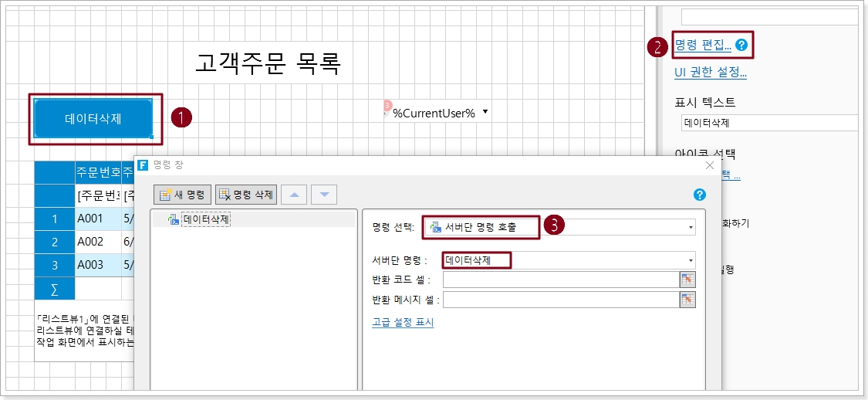Click into the 표시 텍스트 input field
The image size is (868, 400).
pos(768,123)
